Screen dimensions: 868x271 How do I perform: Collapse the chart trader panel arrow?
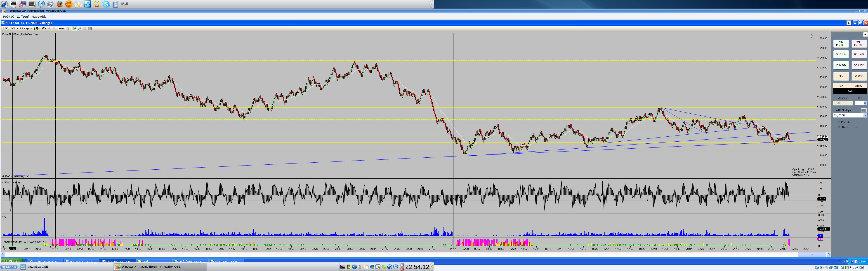pos(865,34)
